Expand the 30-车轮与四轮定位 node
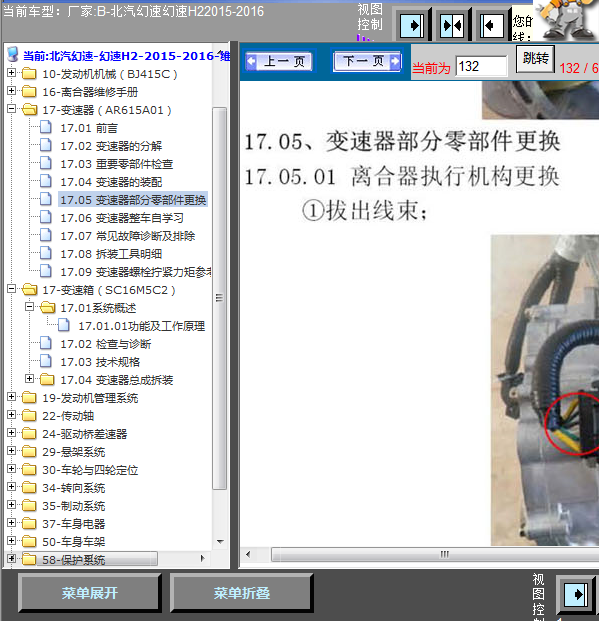Viewport: 599px width, 621px height. click(x=11, y=469)
